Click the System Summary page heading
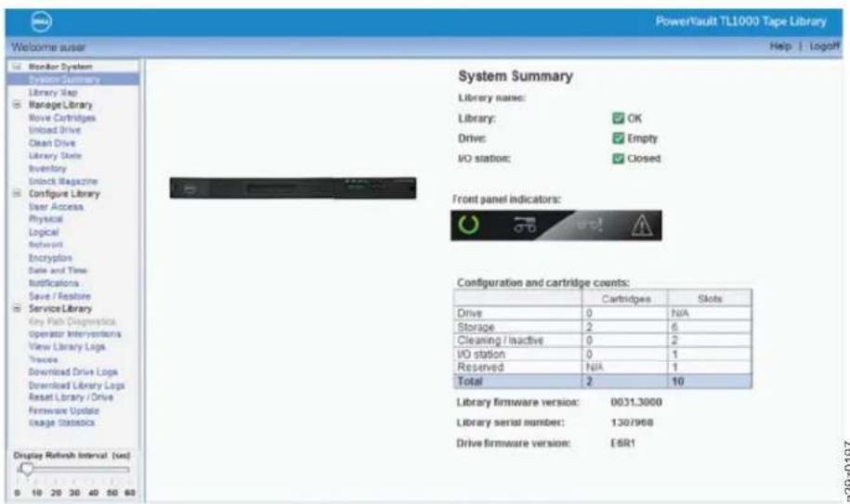 516,76
